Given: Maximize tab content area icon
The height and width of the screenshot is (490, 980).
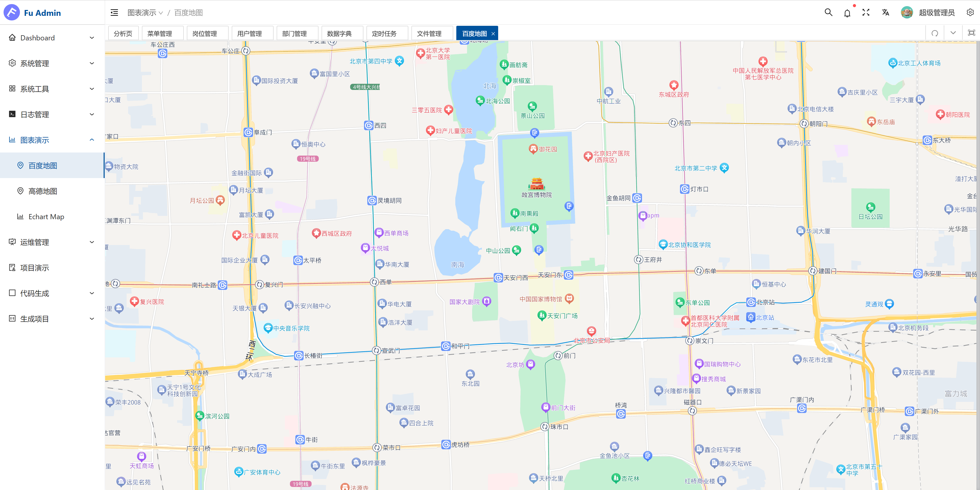Looking at the screenshot, I should tap(971, 33).
